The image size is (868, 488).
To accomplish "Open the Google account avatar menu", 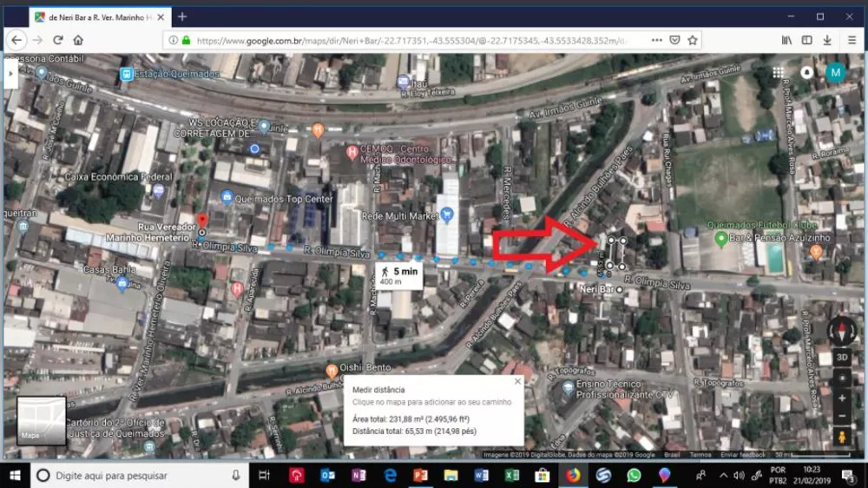I will (835, 73).
